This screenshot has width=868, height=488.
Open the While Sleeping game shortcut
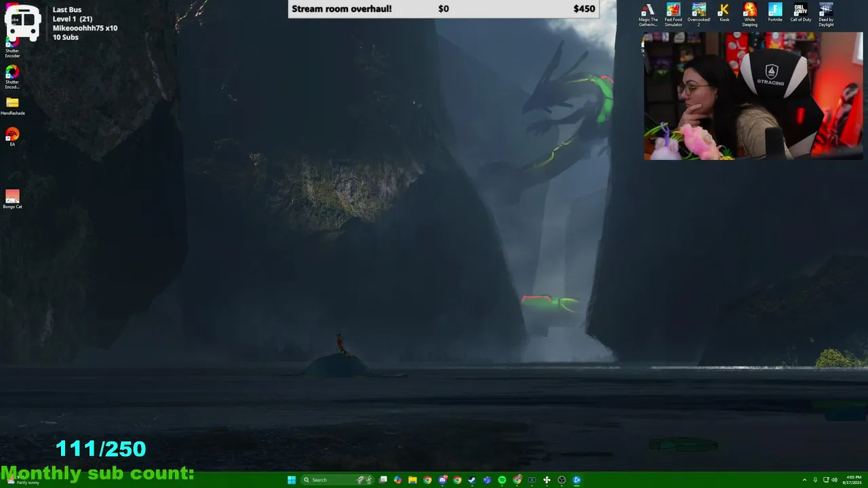click(749, 14)
